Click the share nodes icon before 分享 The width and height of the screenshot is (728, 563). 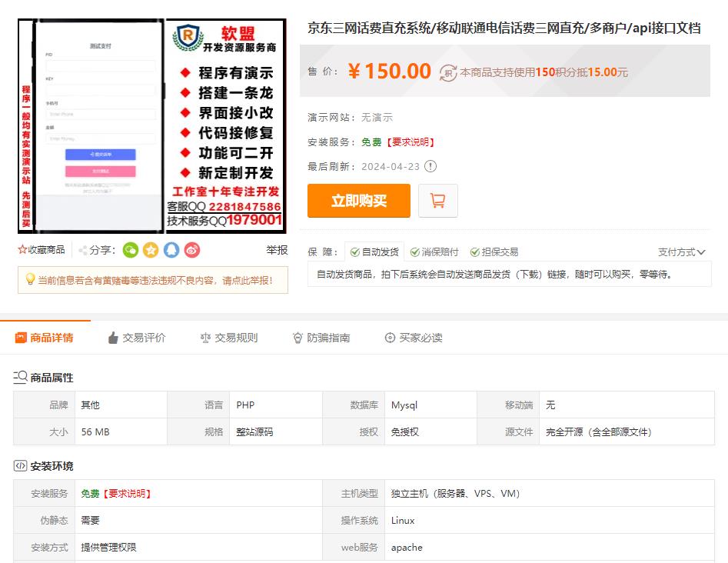point(83,251)
